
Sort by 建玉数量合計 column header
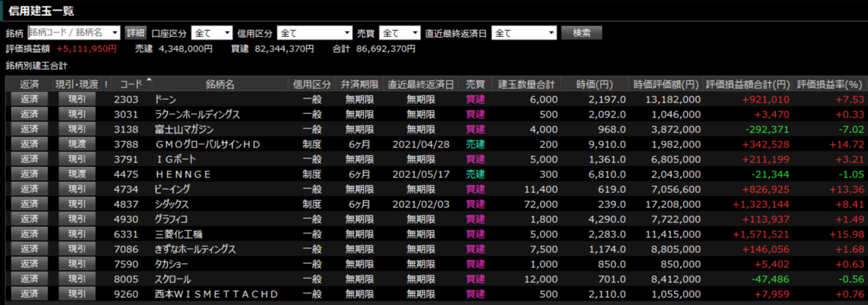(527, 84)
